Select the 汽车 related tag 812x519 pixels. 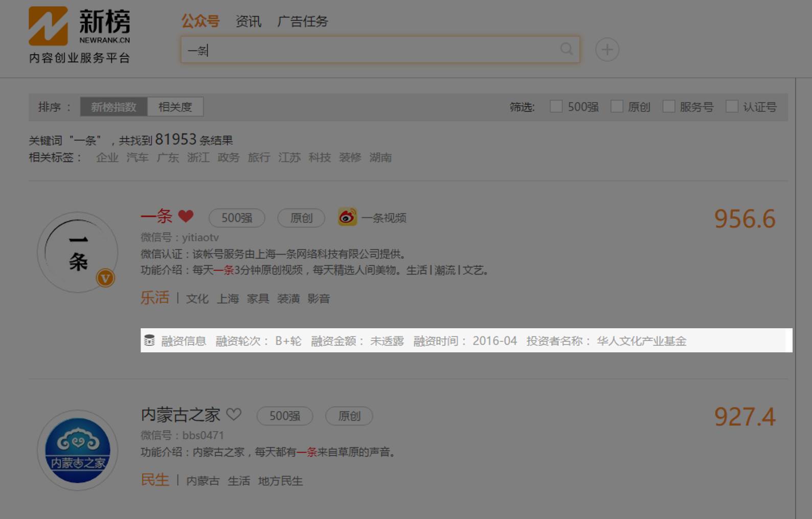(137, 157)
